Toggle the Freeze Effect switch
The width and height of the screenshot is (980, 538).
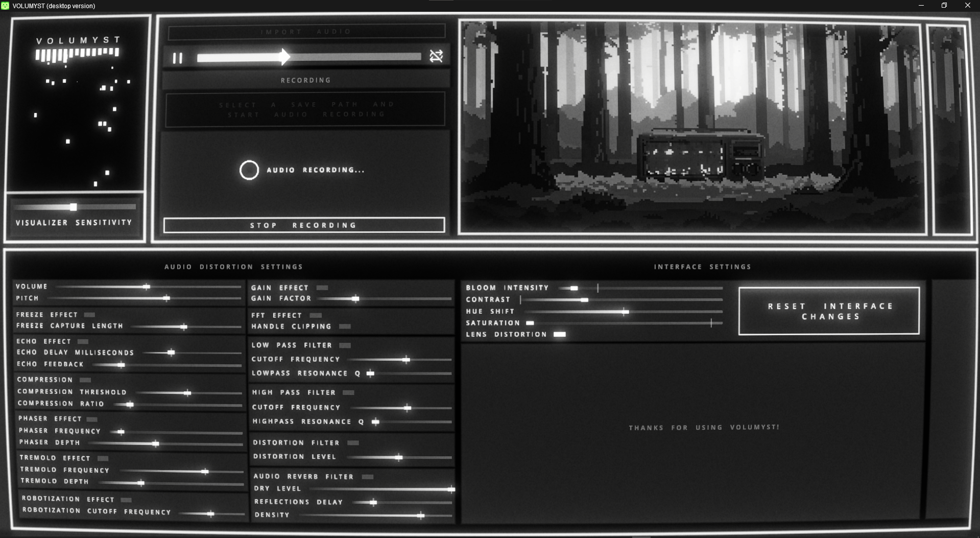89,315
